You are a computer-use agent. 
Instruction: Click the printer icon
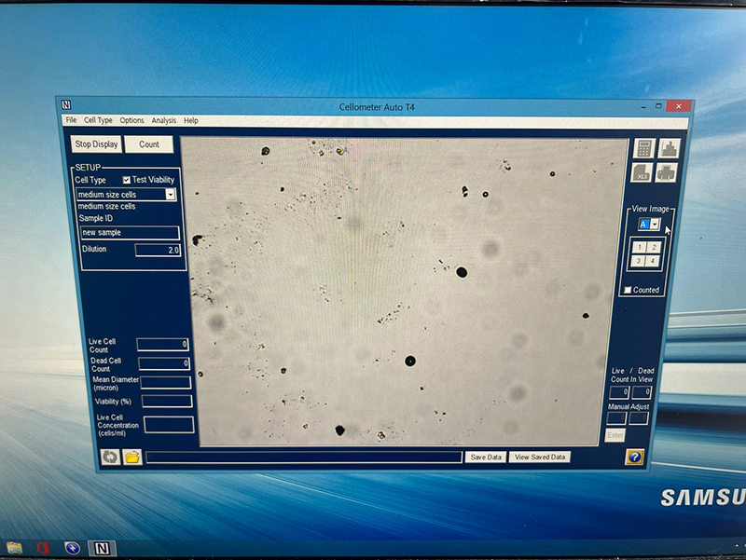point(667,171)
